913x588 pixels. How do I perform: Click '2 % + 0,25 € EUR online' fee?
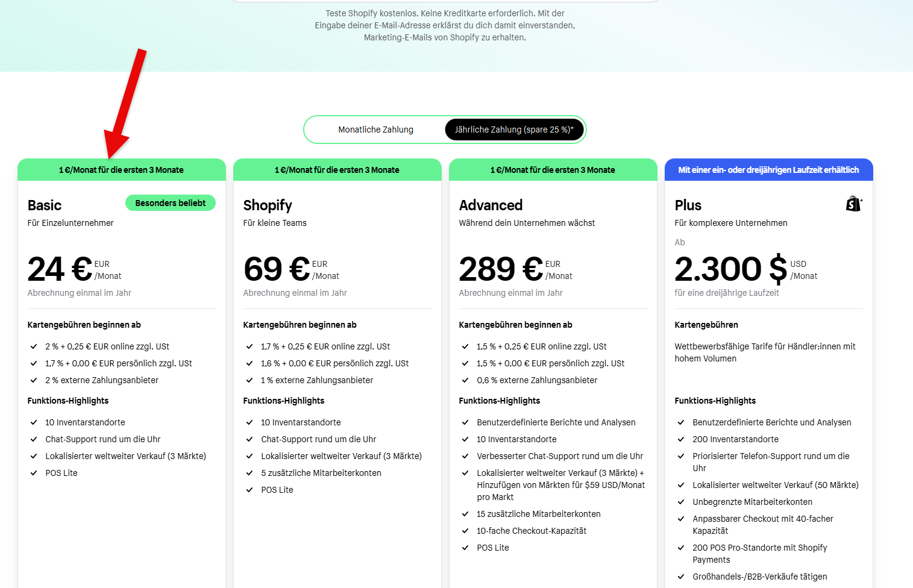(107, 346)
